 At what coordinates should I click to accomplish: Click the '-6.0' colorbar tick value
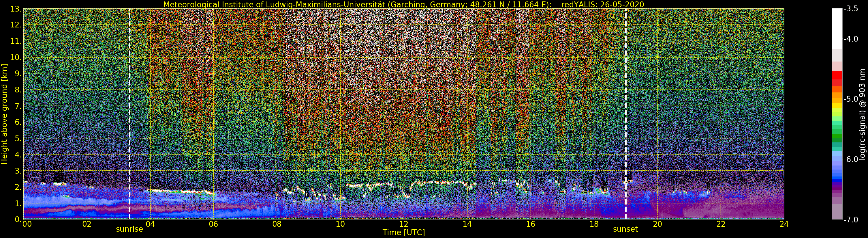(x=851, y=159)
